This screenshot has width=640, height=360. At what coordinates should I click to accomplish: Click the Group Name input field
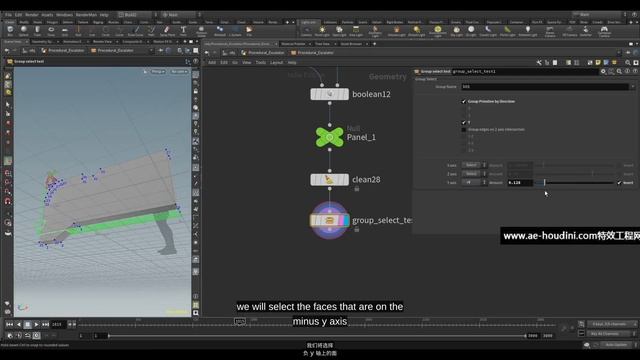(545, 87)
